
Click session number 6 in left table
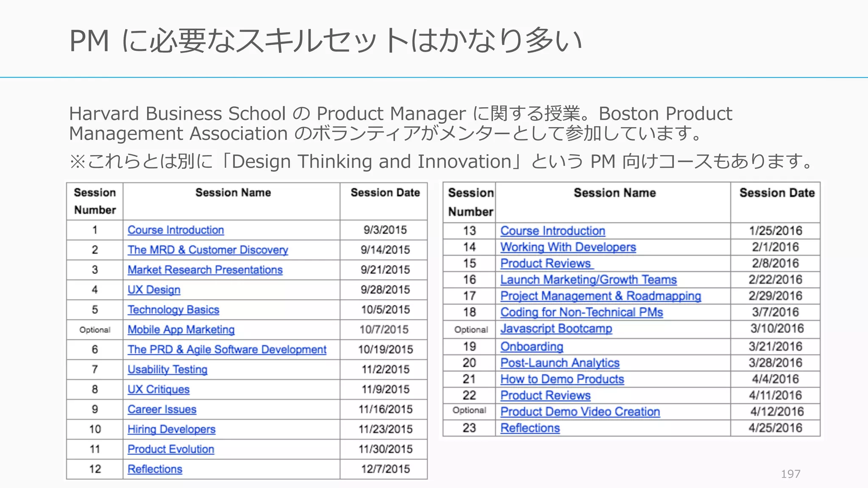coord(95,349)
